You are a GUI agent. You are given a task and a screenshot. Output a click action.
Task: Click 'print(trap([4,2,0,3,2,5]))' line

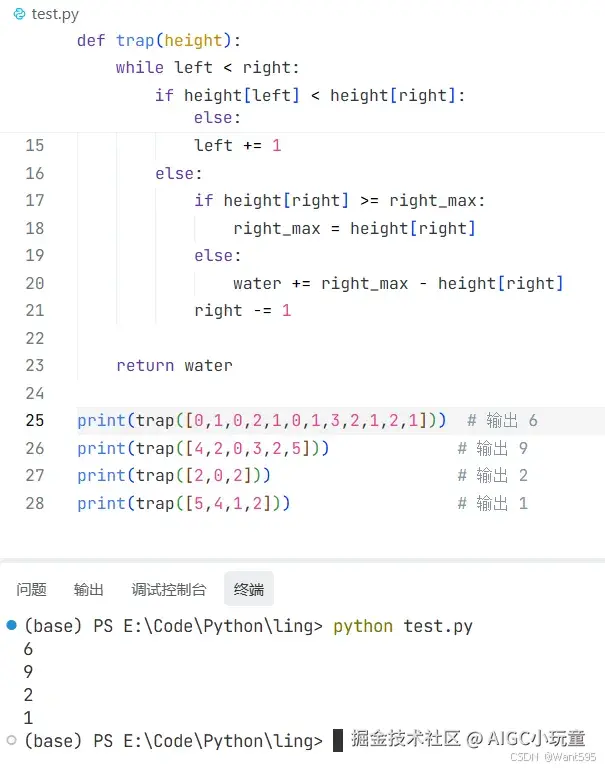coord(203,448)
